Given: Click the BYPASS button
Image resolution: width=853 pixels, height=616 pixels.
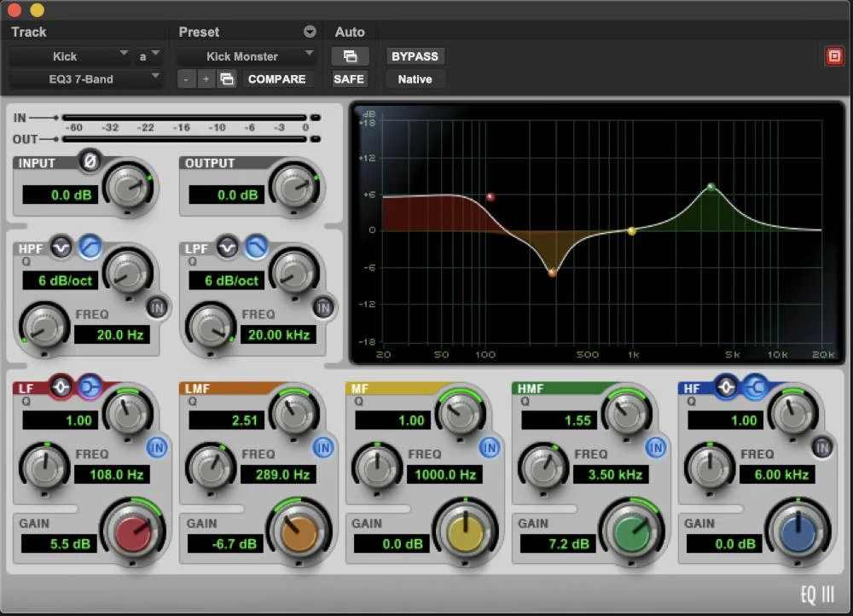Looking at the screenshot, I should (415, 55).
